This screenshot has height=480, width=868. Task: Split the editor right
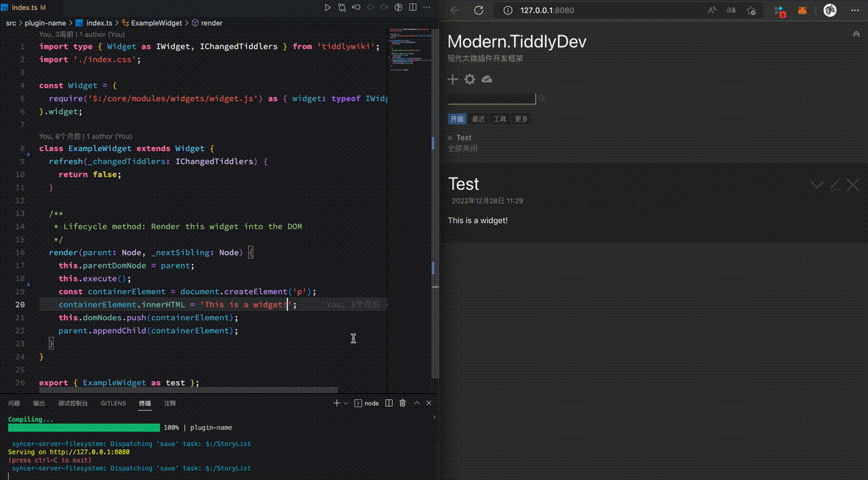[x=412, y=7]
